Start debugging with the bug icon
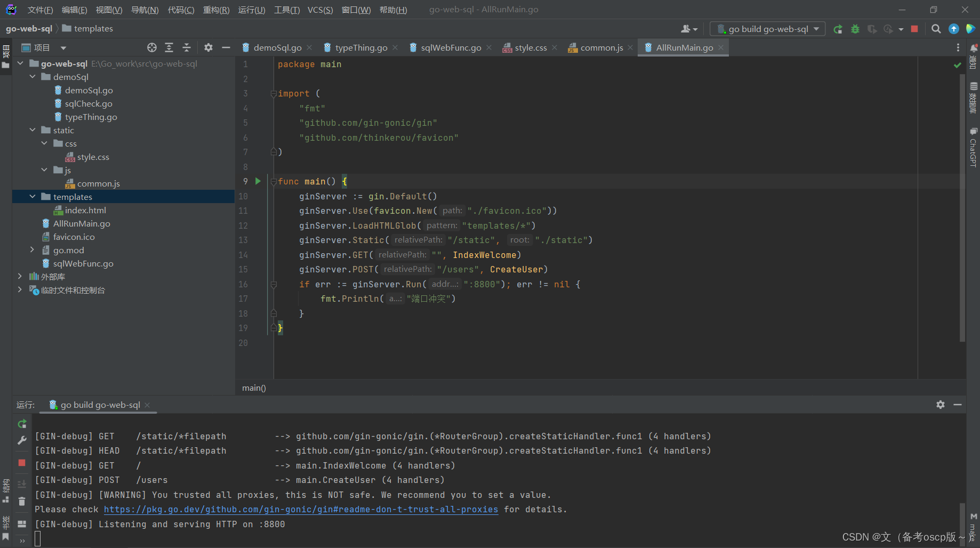The height and width of the screenshot is (548, 980). tap(855, 29)
